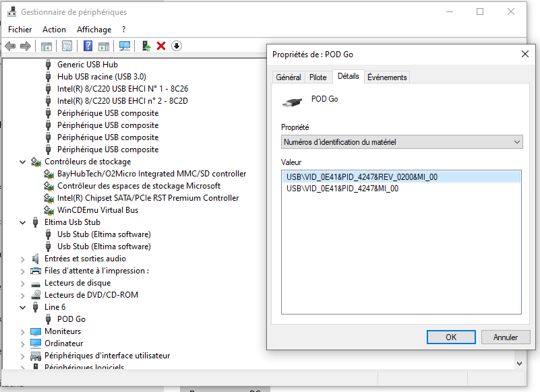Image resolution: width=540 pixels, height=392 pixels.
Task: Click the Update driver toolbar icon
Action: 146,46
